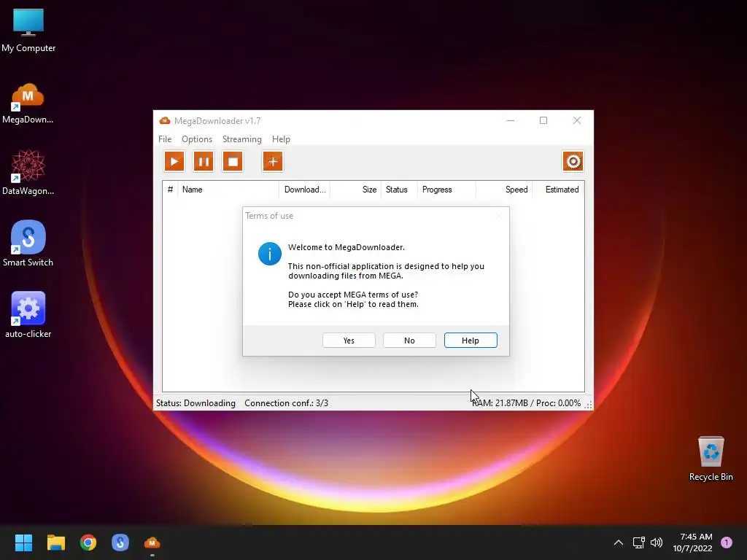Select the Smart Switch desktop shortcut
This screenshot has height=560, width=747.
[28, 244]
